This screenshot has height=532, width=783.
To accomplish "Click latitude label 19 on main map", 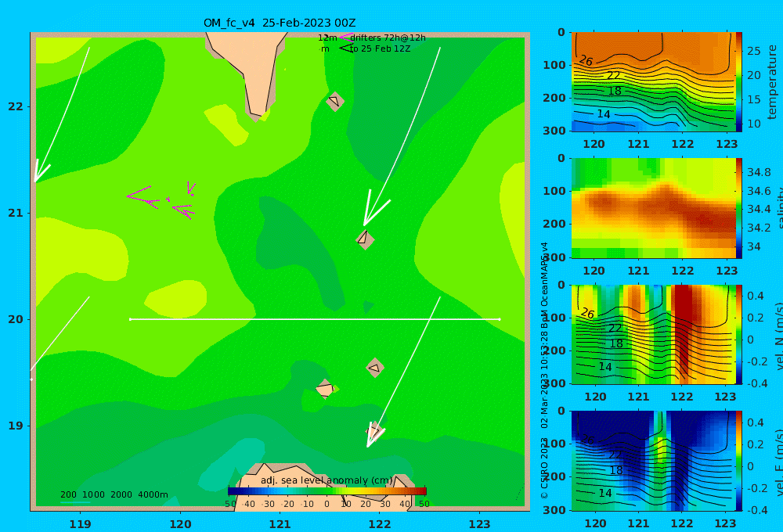I will [16, 426].
